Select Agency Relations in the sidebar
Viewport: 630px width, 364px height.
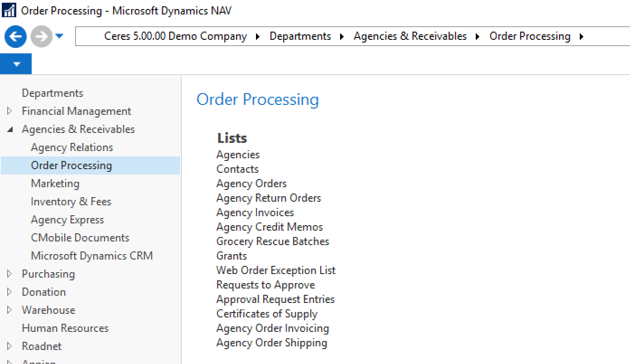tap(71, 147)
